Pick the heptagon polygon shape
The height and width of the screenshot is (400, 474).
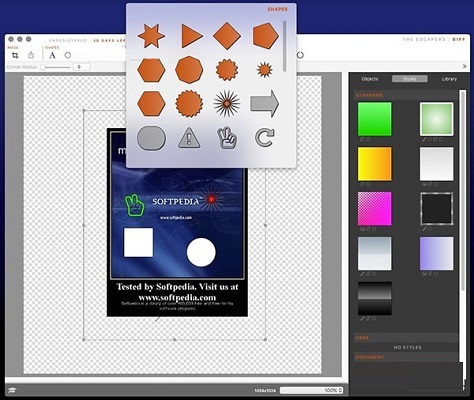189,70
